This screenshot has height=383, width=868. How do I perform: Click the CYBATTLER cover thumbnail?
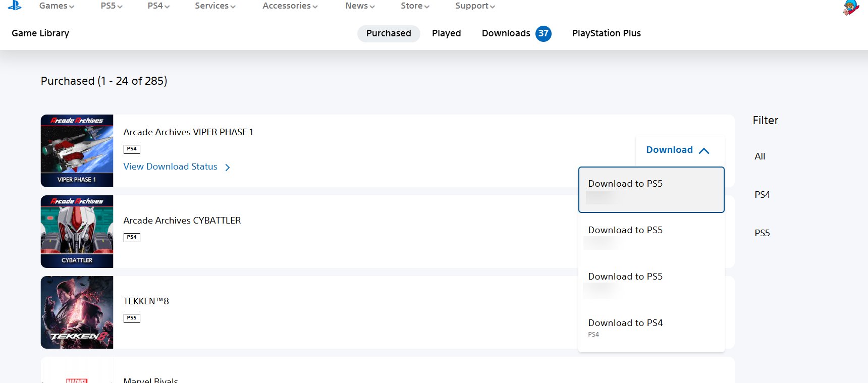(x=77, y=232)
